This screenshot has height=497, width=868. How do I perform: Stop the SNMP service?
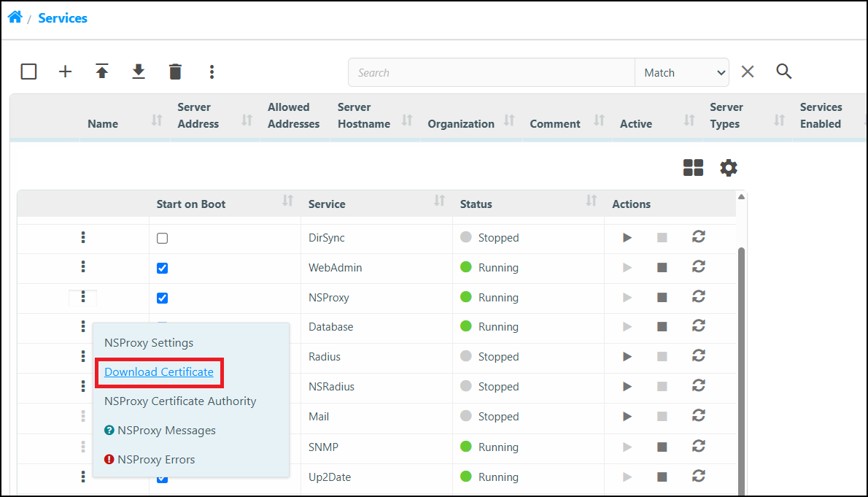click(662, 447)
